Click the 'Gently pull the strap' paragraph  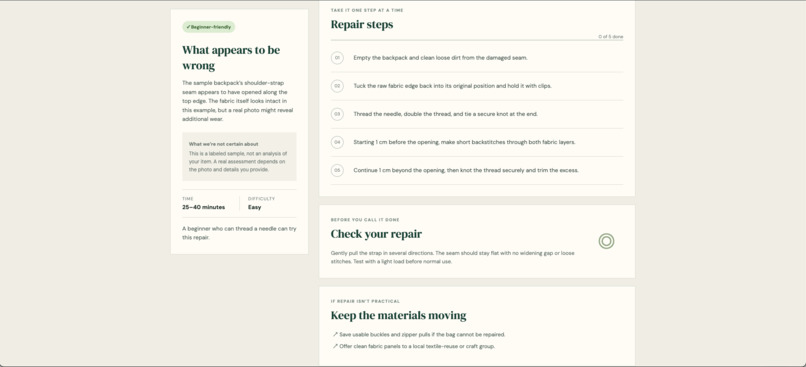[x=452, y=258]
